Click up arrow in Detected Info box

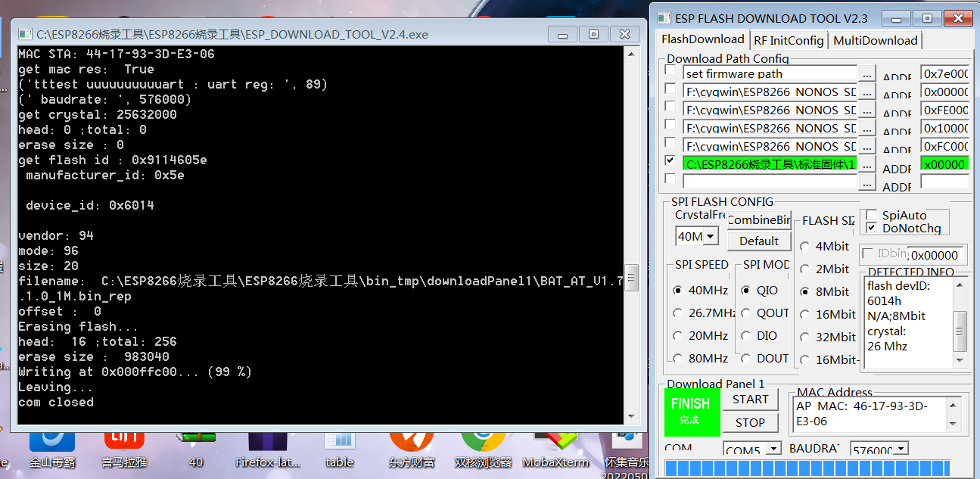coord(960,285)
